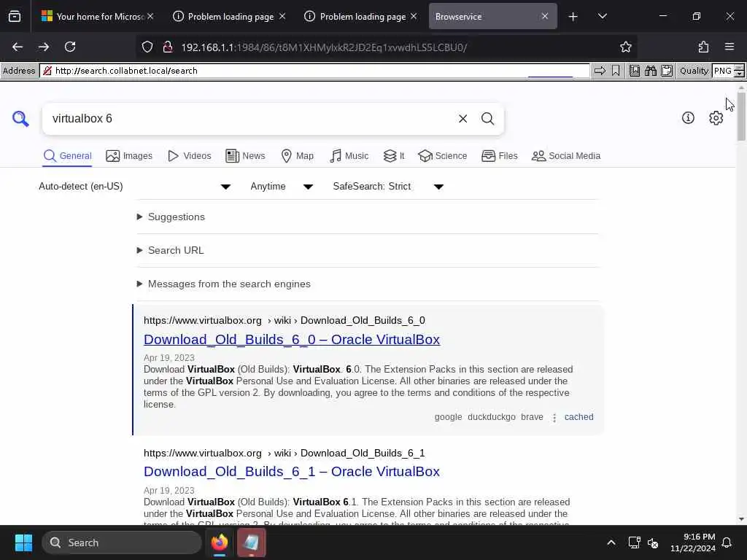Viewport: 747px width, 560px height.
Task: Bookmark this page with the star icon
Action: click(x=625, y=47)
